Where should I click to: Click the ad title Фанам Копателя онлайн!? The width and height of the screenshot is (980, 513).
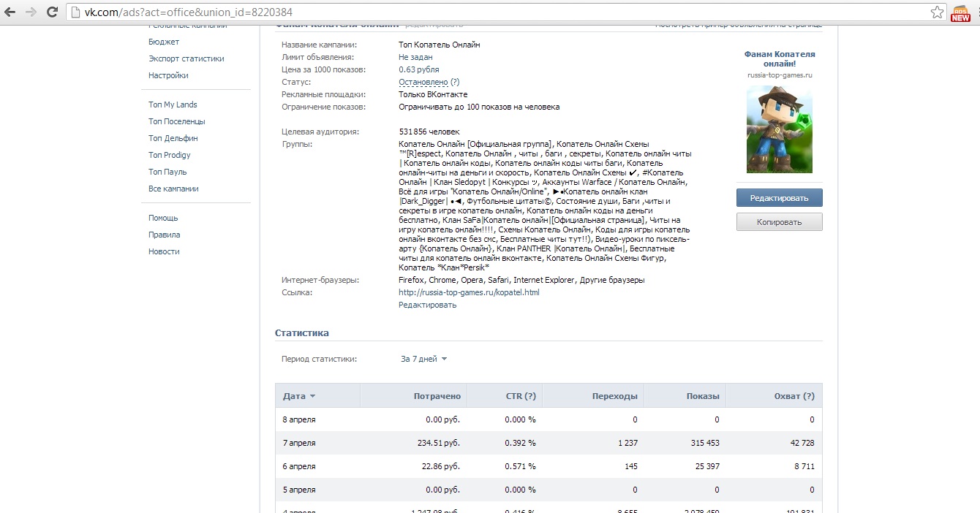(780, 59)
